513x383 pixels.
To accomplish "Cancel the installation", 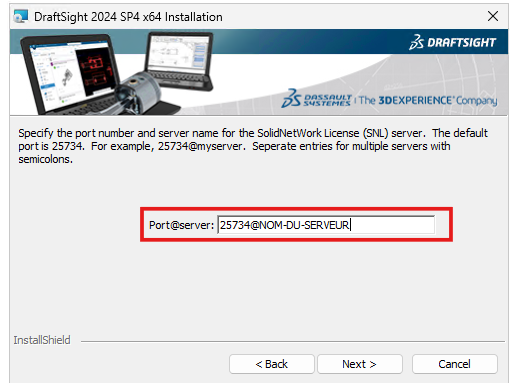I will point(455,364).
